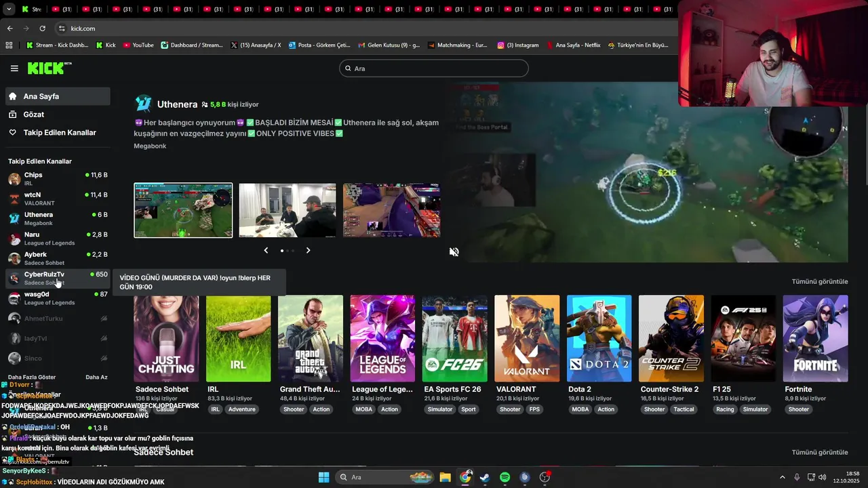Click Tümünü görüntüle for Sadece Sohbet section

coord(820,452)
